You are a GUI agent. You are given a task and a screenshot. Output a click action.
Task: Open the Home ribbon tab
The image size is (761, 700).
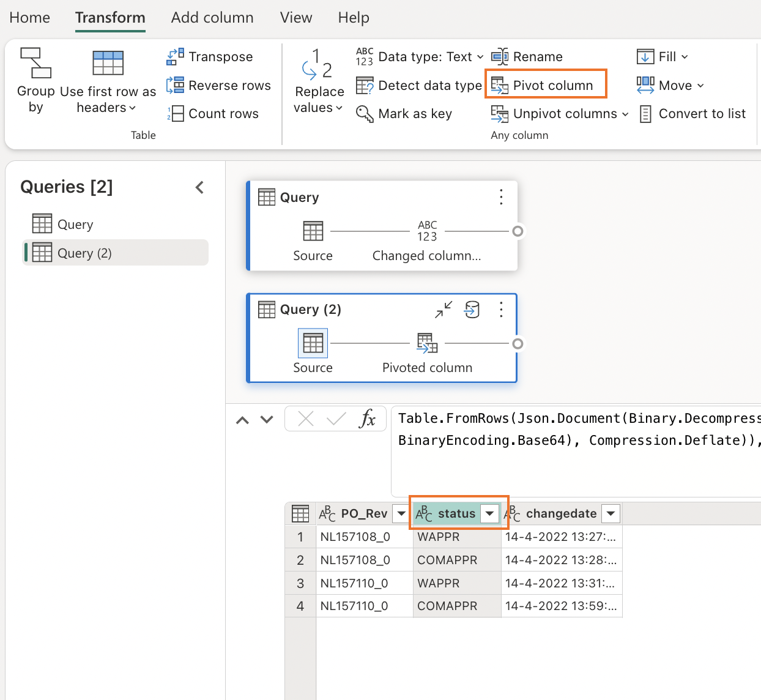(29, 17)
